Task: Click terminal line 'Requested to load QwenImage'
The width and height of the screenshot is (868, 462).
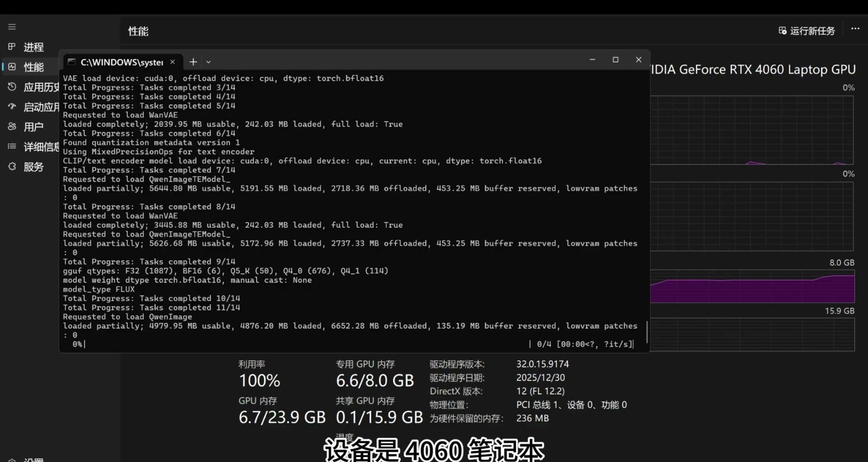Action: 127,317
